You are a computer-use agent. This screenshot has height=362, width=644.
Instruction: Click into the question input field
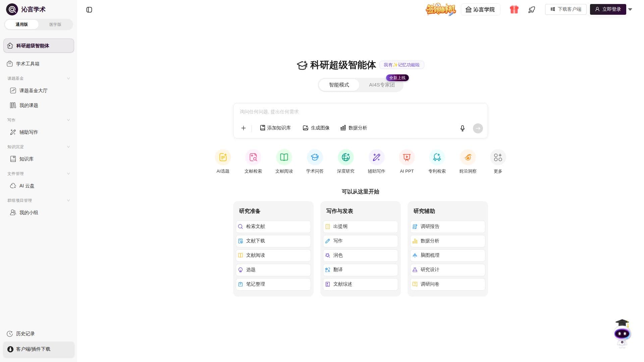[361, 112]
